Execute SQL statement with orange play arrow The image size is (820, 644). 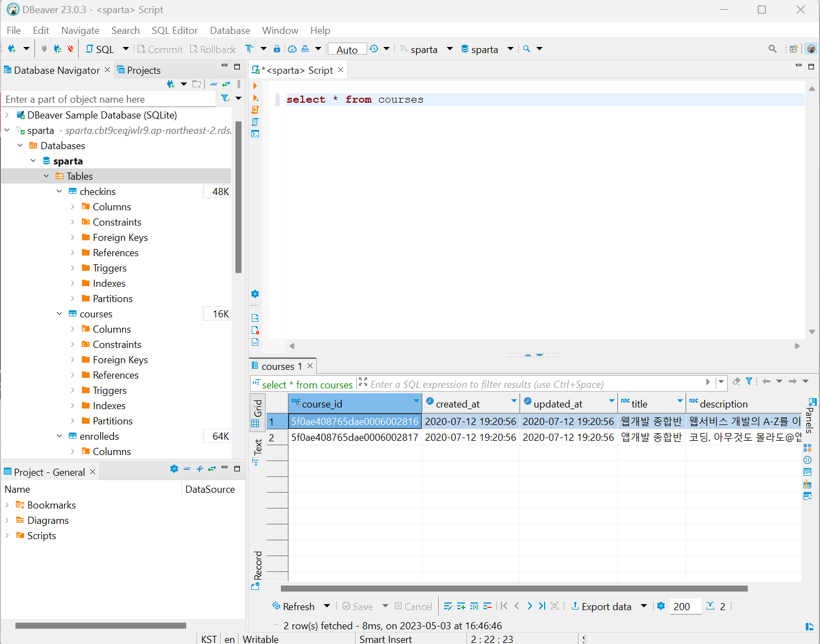(x=255, y=86)
